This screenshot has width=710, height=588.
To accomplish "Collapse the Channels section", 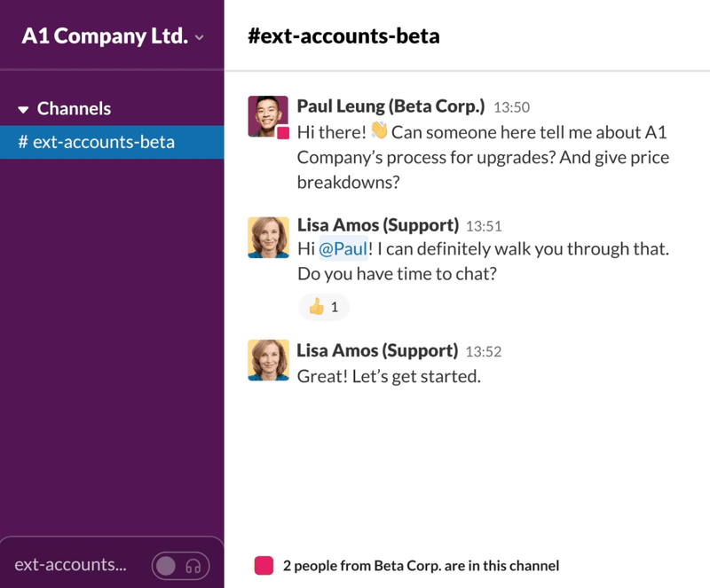I will pyautogui.click(x=25, y=108).
